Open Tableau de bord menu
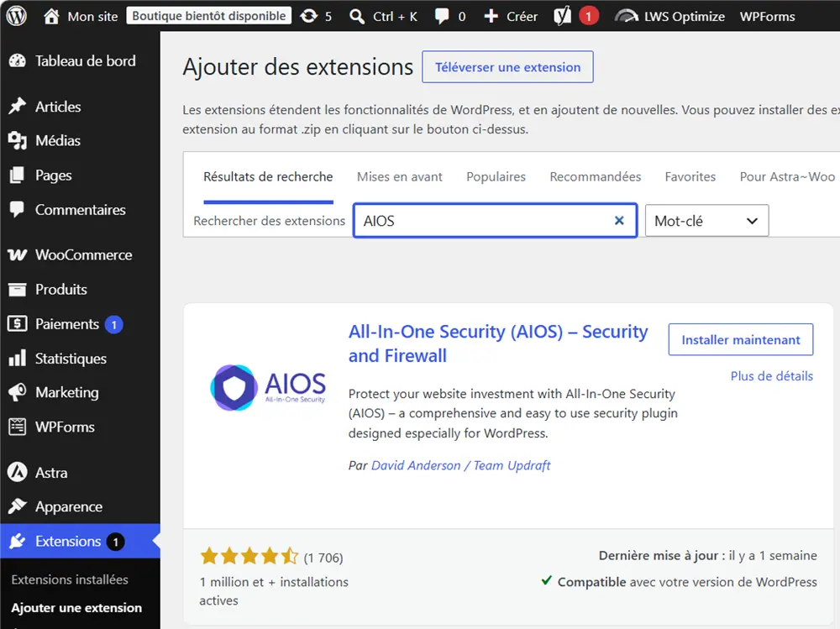The image size is (840, 629). (x=85, y=61)
